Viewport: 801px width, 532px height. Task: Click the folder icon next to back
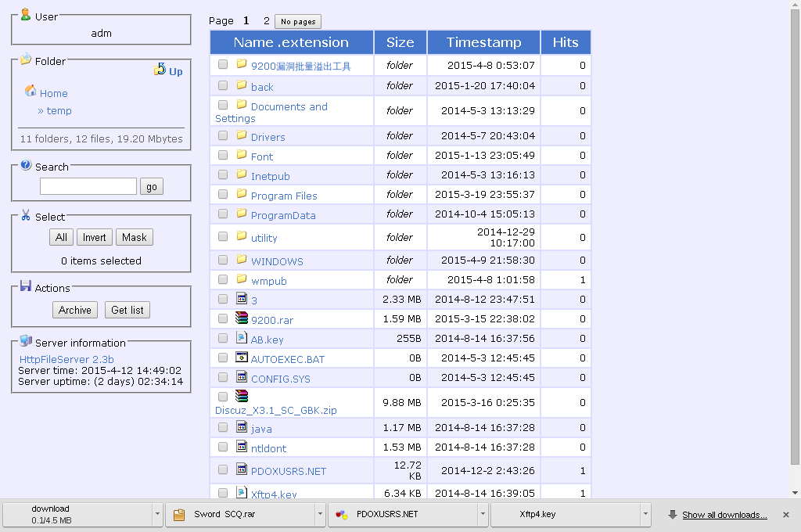point(242,84)
